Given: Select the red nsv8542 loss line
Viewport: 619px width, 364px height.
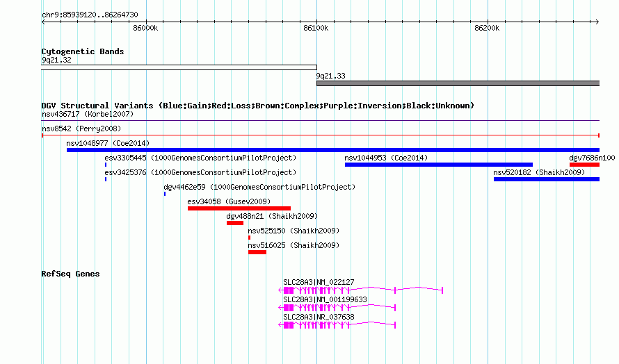Looking at the screenshot, I should coord(321,135).
